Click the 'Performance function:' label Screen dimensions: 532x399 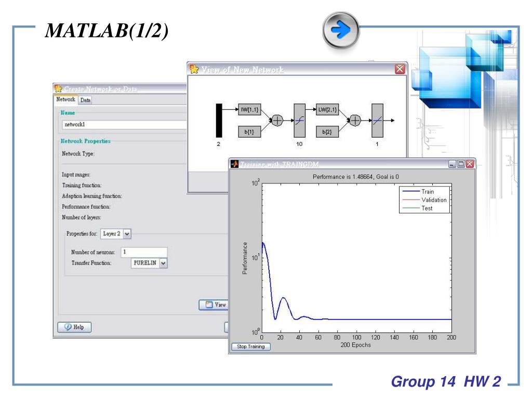86,207
